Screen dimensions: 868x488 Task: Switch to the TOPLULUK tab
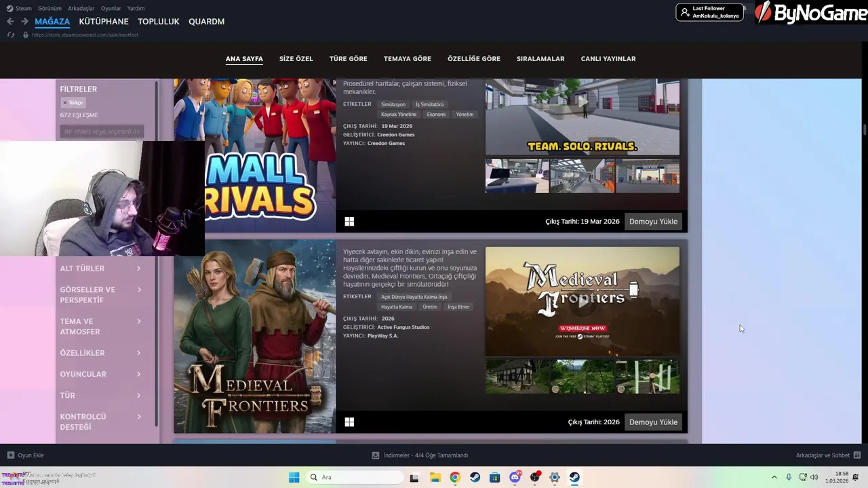(159, 22)
